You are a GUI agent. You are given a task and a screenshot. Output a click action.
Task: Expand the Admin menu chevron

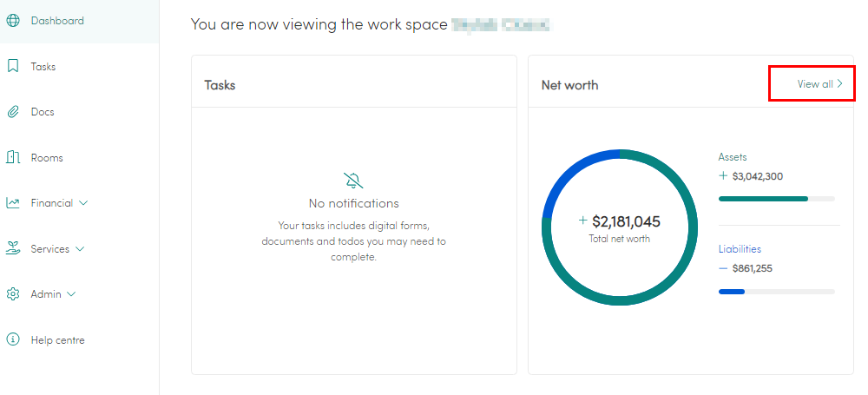pyautogui.click(x=71, y=294)
